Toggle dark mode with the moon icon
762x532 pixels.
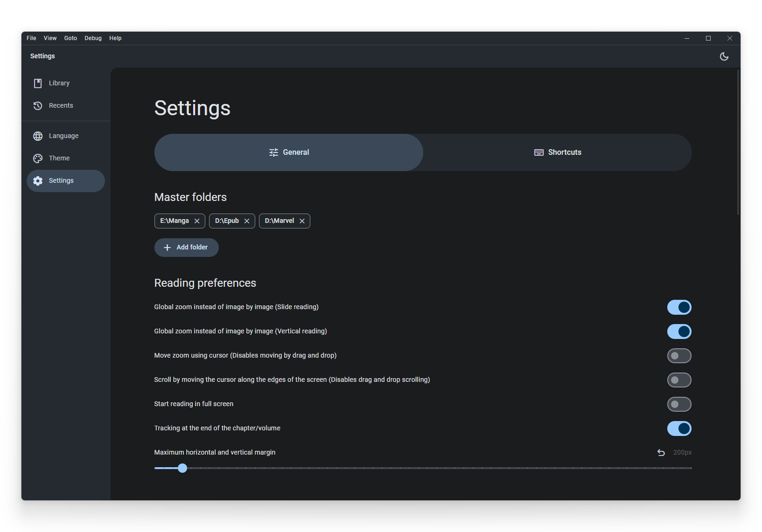pyautogui.click(x=724, y=56)
